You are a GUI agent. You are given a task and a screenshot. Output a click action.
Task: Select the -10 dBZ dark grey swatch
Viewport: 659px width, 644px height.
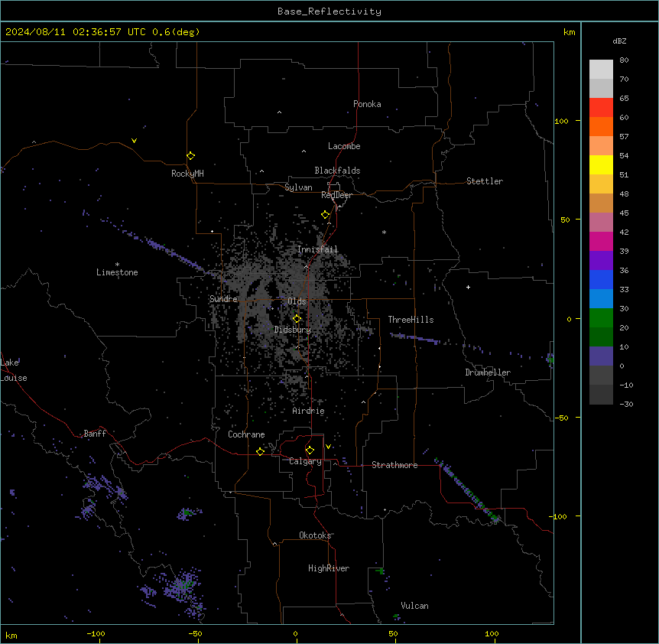pos(601,395)
